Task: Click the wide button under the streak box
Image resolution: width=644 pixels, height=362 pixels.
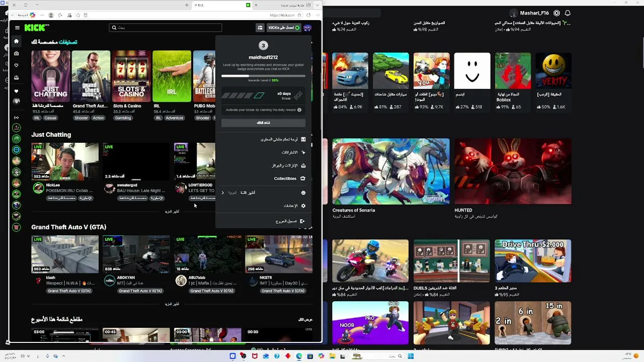Action: click(x=263, y=123)
